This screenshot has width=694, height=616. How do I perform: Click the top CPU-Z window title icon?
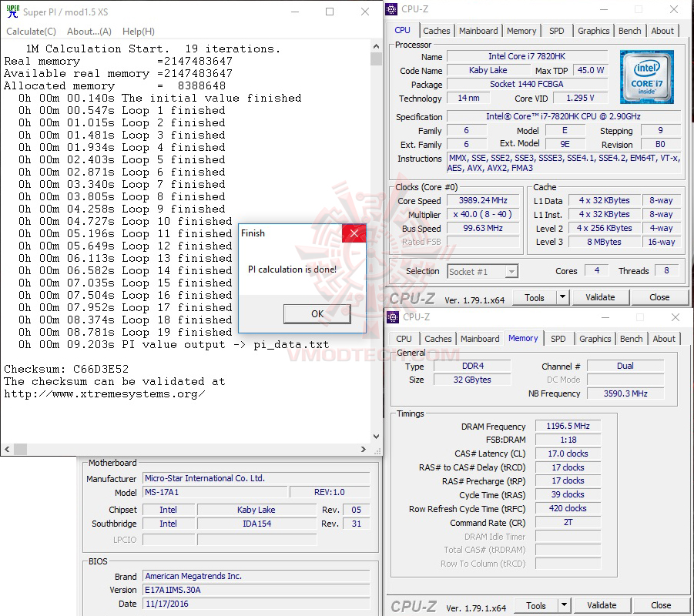[392, 8]
